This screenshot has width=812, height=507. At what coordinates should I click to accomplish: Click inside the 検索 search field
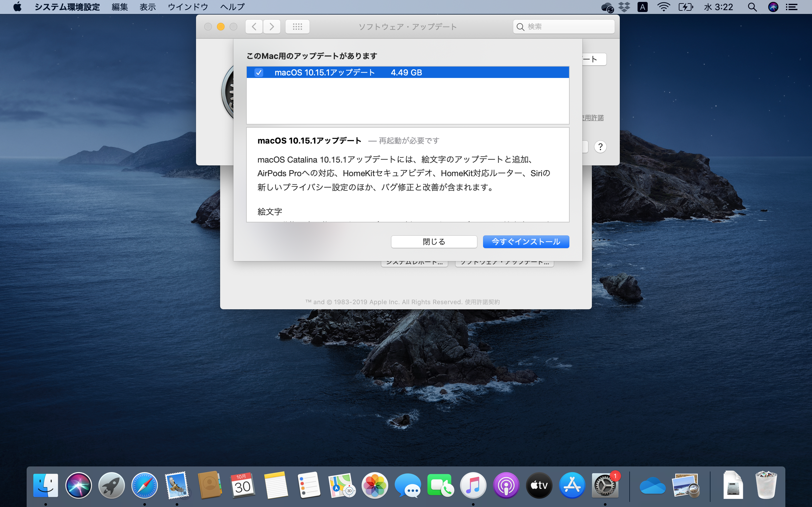click(x=563, y=27)
